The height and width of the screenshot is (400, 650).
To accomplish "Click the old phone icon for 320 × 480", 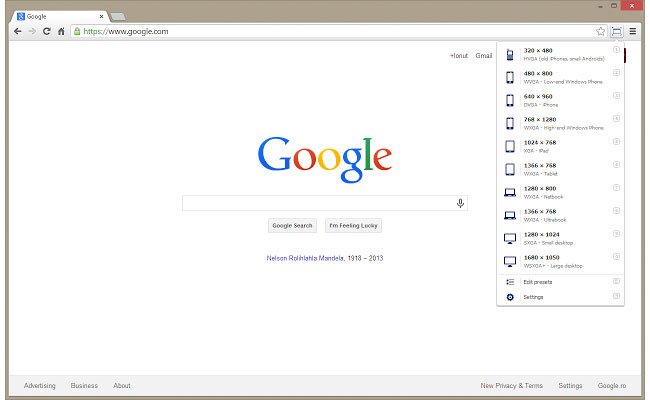I will tap(510, 54).
